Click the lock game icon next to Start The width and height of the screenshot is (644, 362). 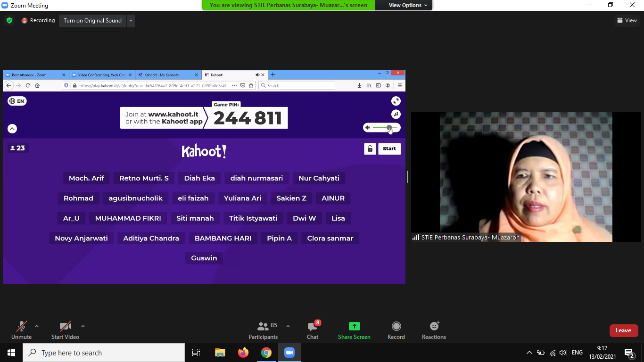370,149
